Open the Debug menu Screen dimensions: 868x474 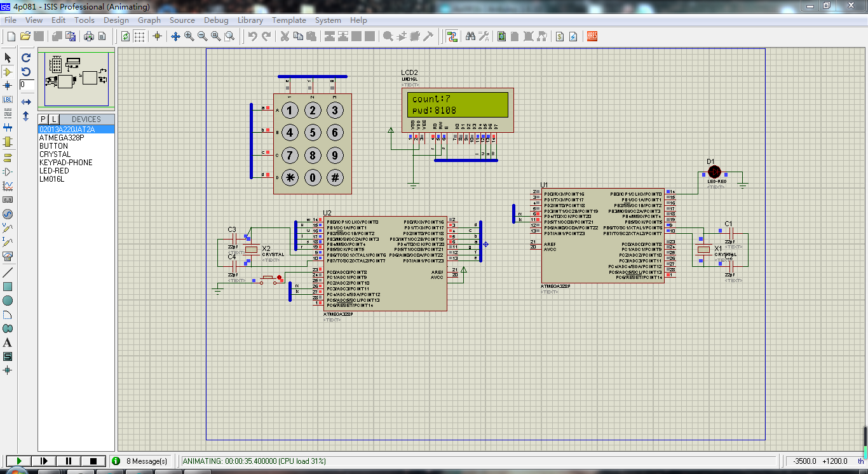pyautogui.click(x=216, y=20)
